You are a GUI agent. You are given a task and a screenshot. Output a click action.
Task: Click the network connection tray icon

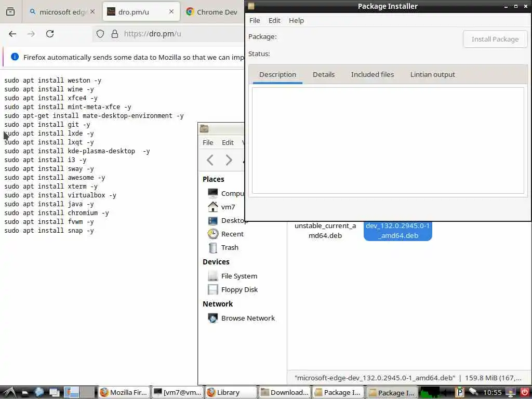point(473,392)
